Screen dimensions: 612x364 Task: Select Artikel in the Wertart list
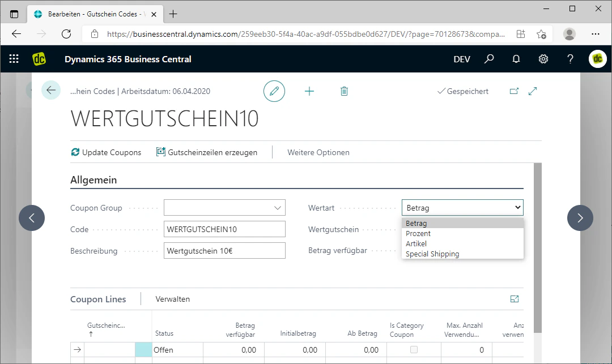click(x=462, y=243)
